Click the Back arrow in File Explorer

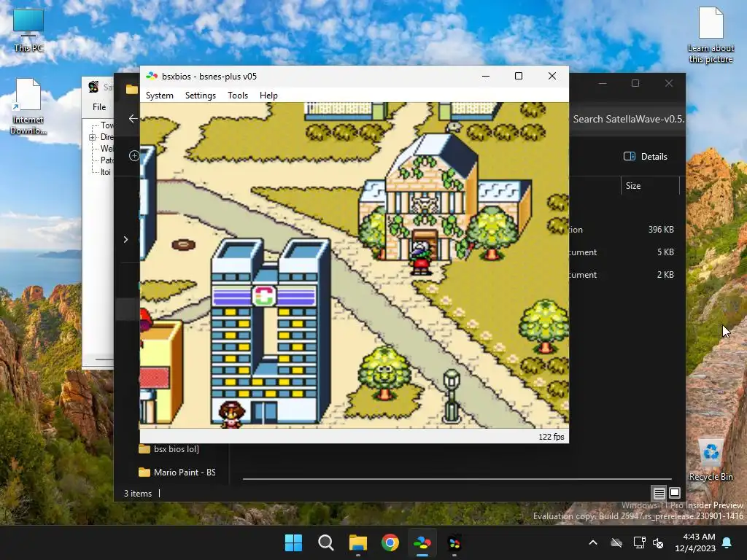point(133,119)
